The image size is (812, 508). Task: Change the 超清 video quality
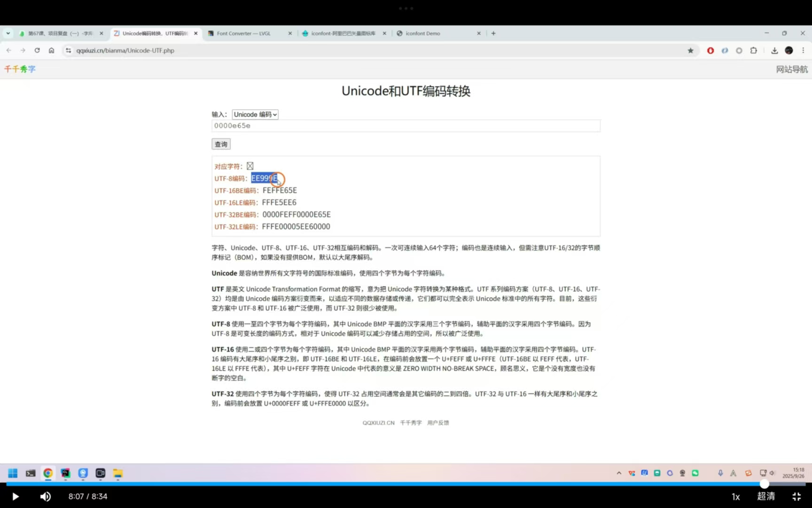766,496
